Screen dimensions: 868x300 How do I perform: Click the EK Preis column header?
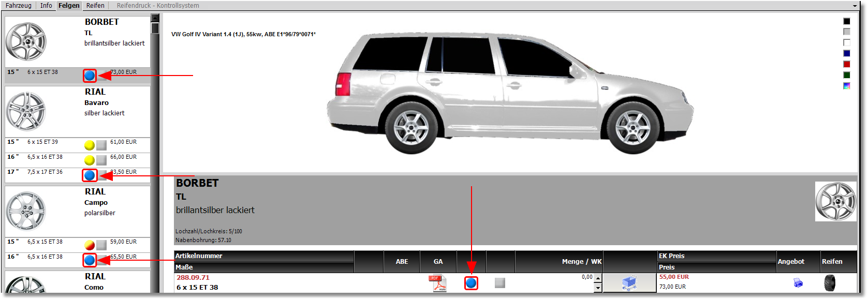tap(716, 256)
